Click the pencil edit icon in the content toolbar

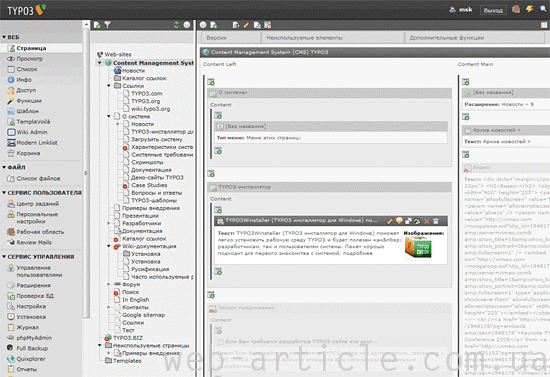(246, 25)
